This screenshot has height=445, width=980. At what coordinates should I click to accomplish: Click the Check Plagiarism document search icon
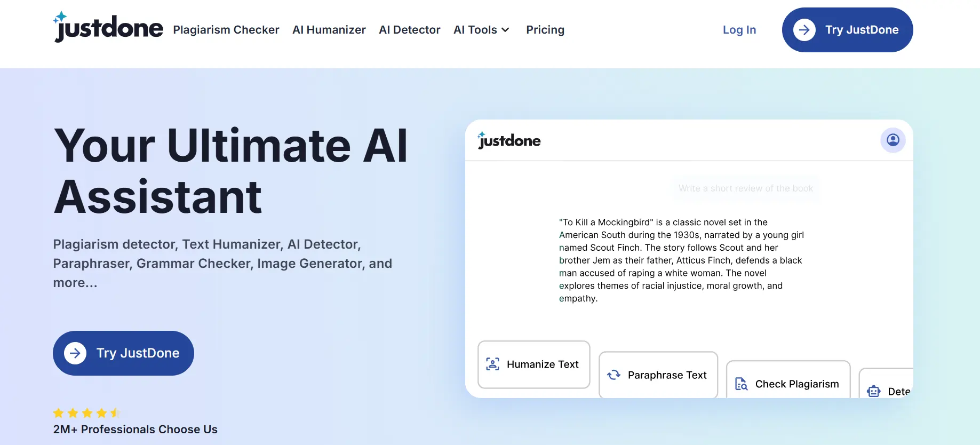point(741,384)
